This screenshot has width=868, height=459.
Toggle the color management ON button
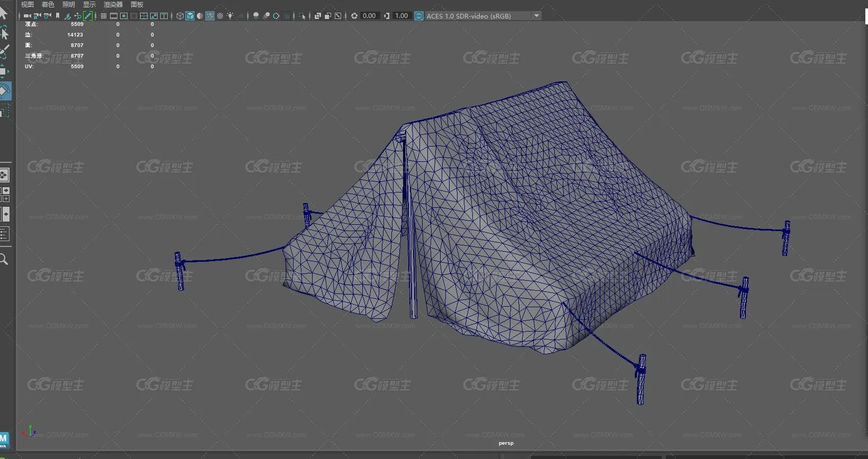coord(419,16)
